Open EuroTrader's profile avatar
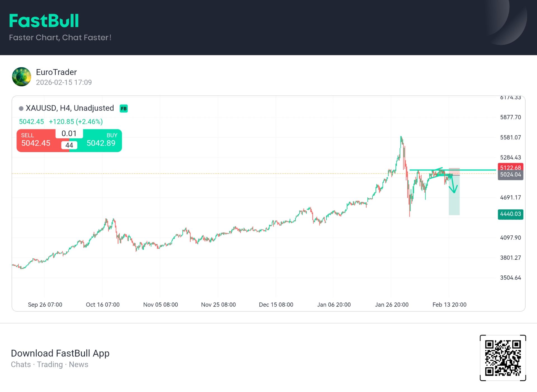This screenshot has width=537, height=392. [x=22, y=77]
